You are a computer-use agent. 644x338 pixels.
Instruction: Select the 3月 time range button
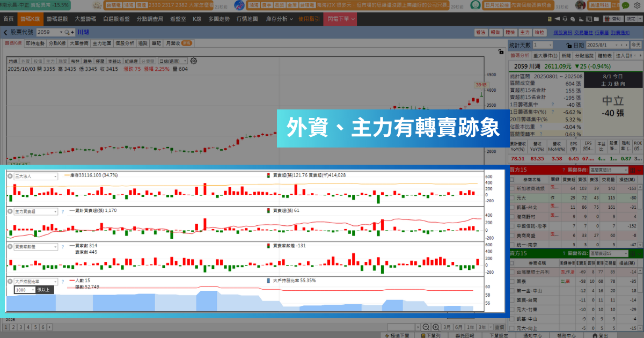pos(447,327)
